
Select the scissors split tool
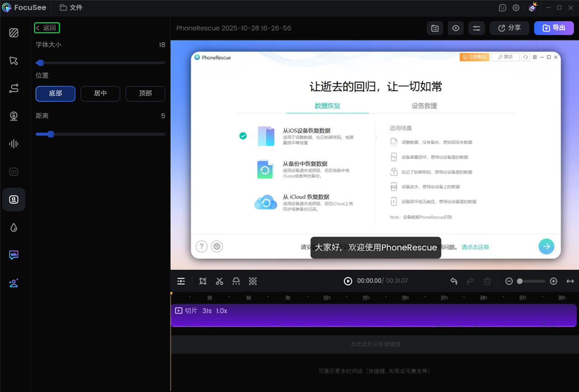[220, 281]
